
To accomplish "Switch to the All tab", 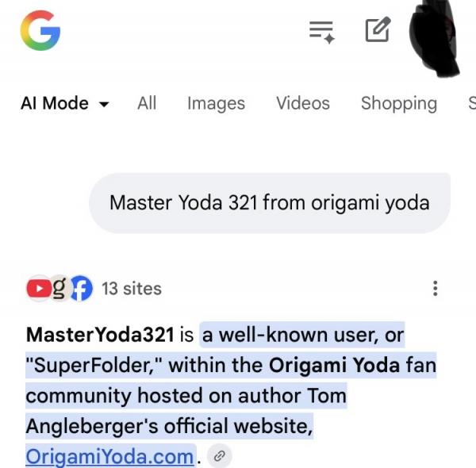I will click(147, 103).
